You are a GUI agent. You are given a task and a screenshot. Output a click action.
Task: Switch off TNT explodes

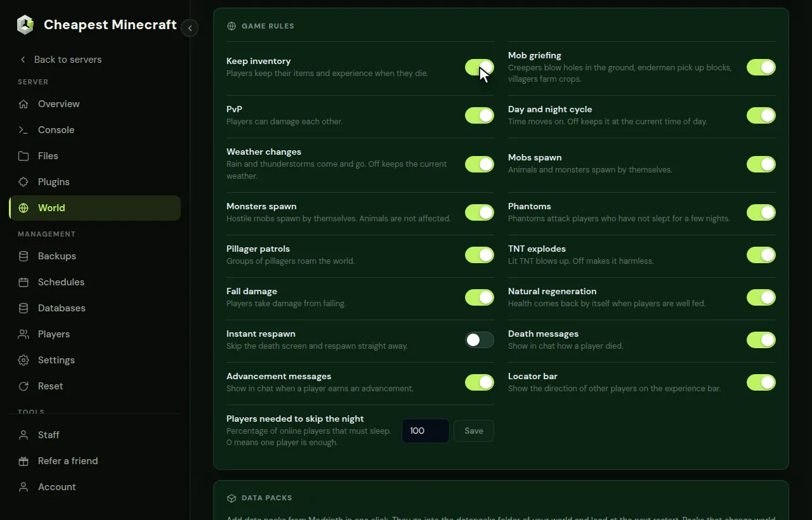click(761, 255)
